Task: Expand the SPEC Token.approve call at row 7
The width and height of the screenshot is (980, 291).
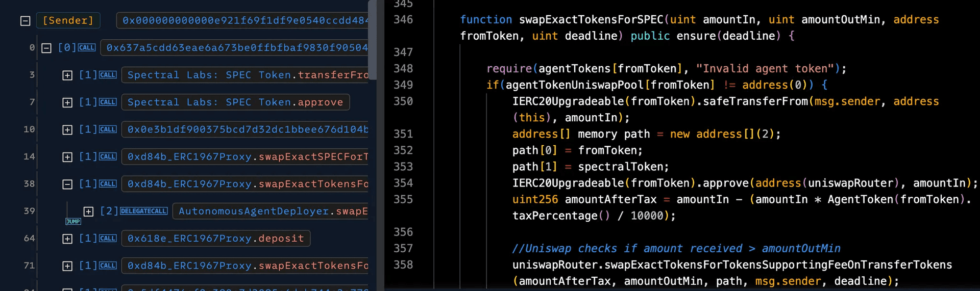Action: pyautogui.click(x=67, y=102)
